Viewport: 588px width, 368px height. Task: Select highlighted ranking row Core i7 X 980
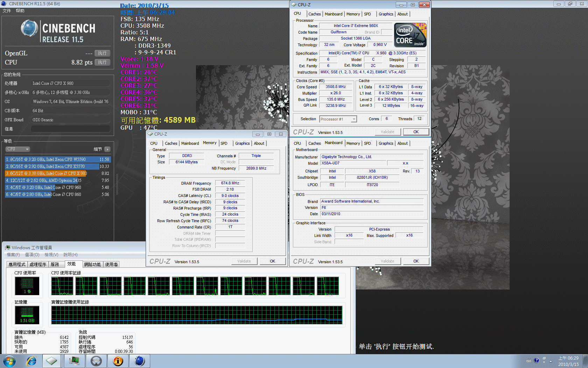[57, 173]
